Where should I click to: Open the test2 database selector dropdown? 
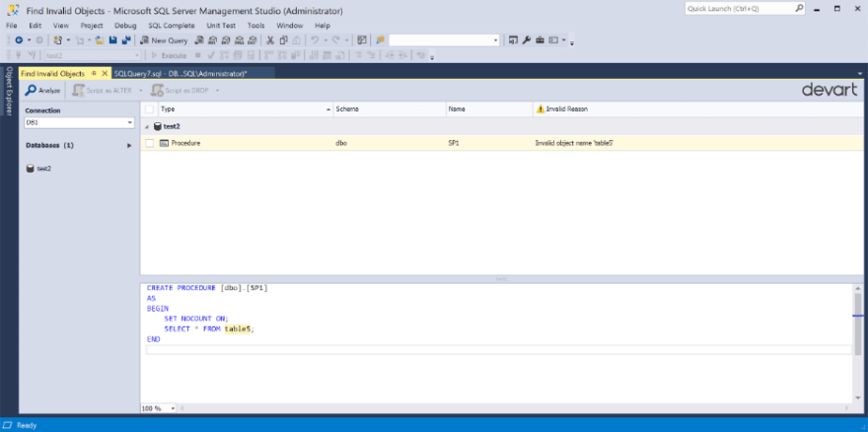pos(137,55)
